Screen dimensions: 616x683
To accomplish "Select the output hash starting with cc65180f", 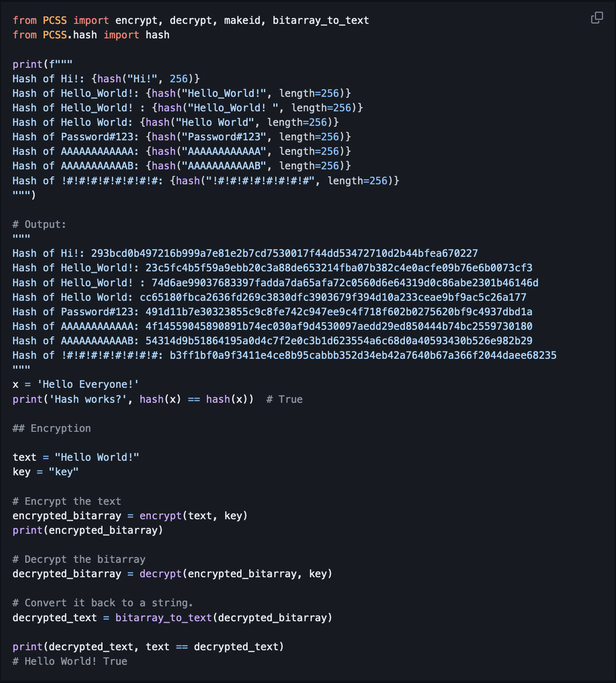I will (x=333, y=298).
